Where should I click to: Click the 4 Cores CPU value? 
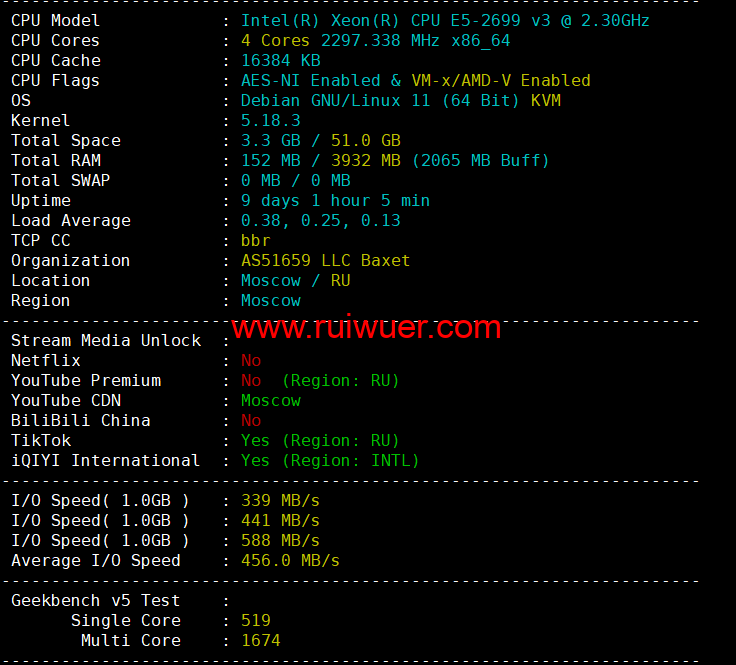coord(275,41)
